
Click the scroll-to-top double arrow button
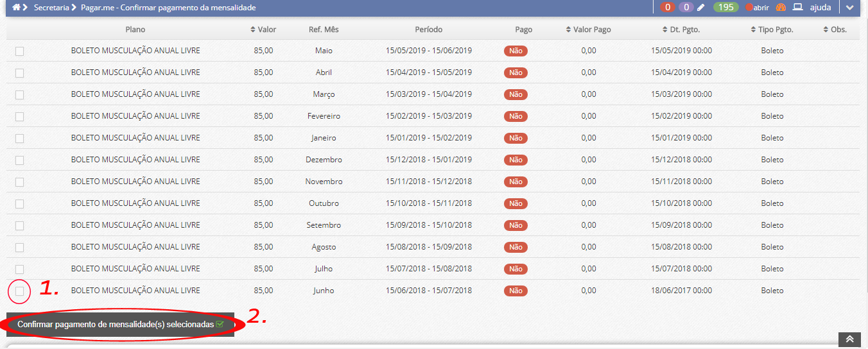[849, 339]
